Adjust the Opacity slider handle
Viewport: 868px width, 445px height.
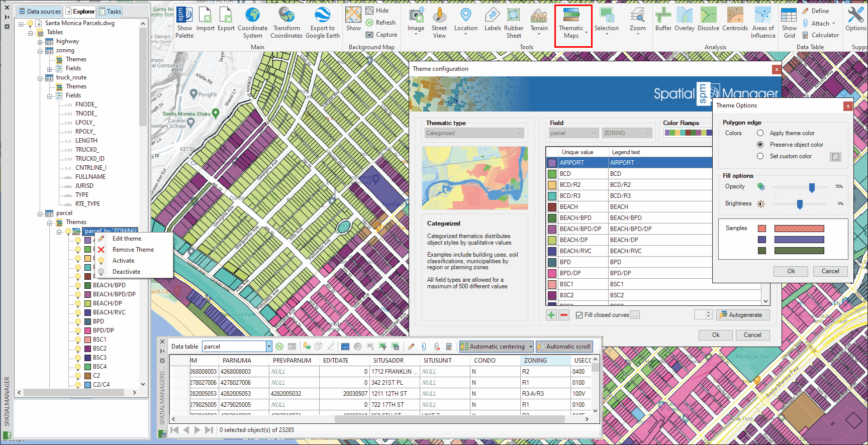click(812, 187)
